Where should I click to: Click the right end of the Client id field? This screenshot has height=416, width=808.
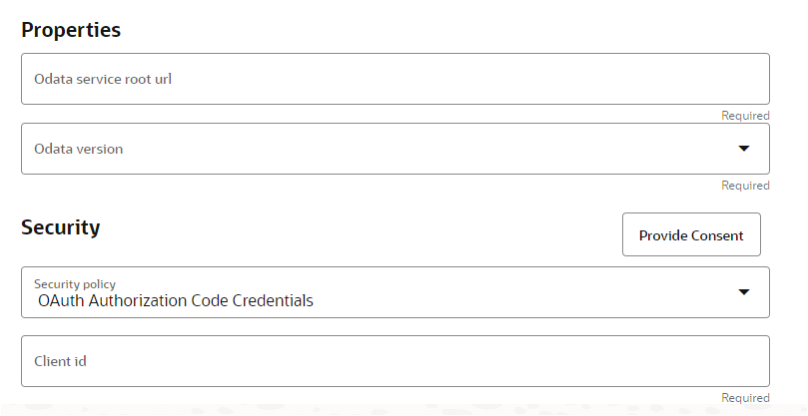tap(740, 361)
